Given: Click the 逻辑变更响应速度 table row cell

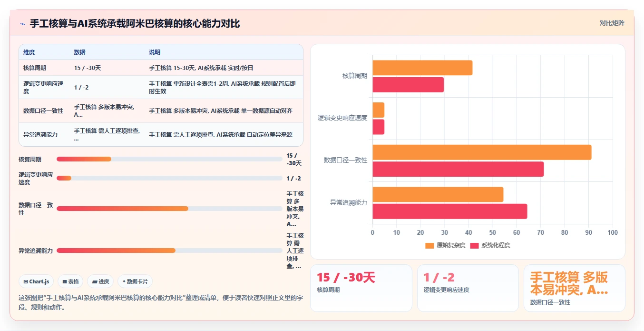Looking at the screenshot, I should tap(43, 87).
